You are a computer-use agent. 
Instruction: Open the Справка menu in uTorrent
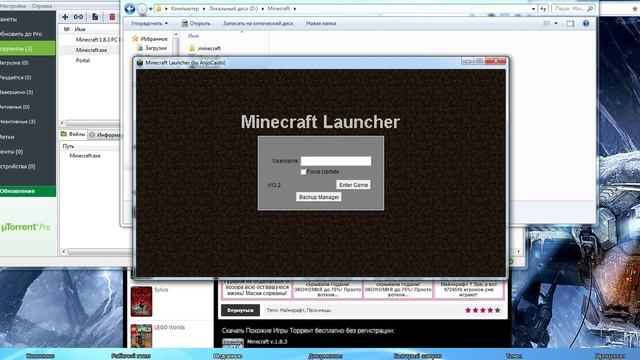[42, 6]
